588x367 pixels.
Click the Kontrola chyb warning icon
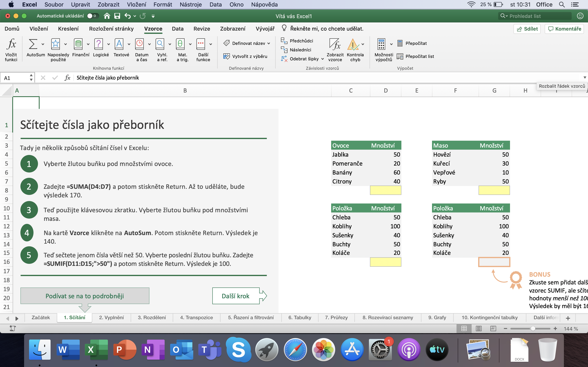(353, 44)
